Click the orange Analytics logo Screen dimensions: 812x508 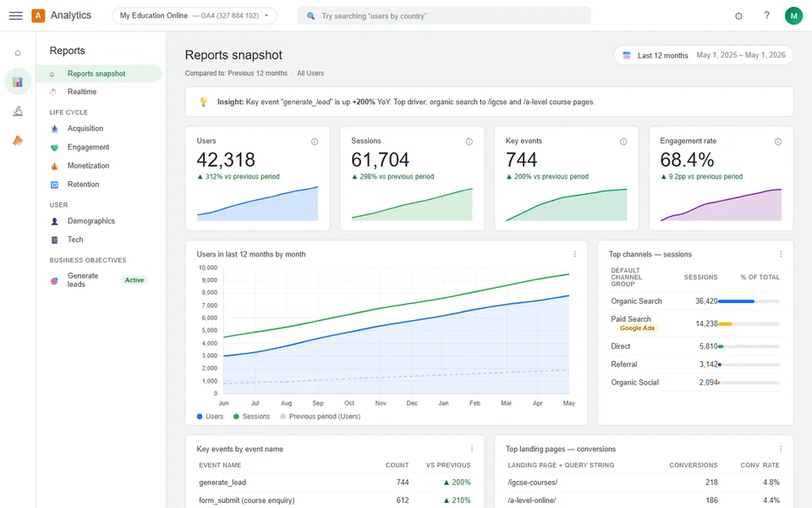pos(38,15)
